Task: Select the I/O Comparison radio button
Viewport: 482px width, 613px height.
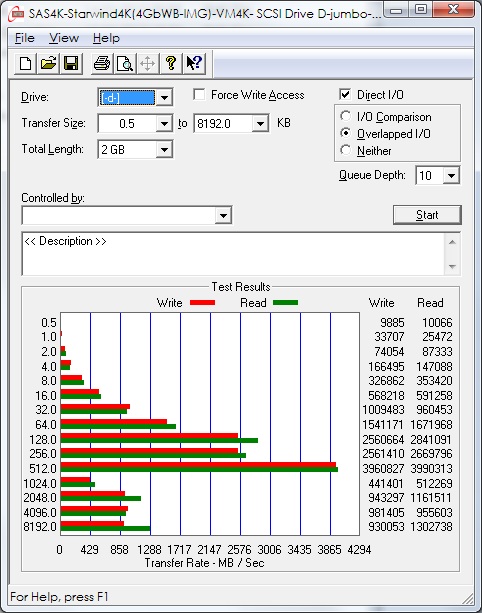Action: pos(345,116)
